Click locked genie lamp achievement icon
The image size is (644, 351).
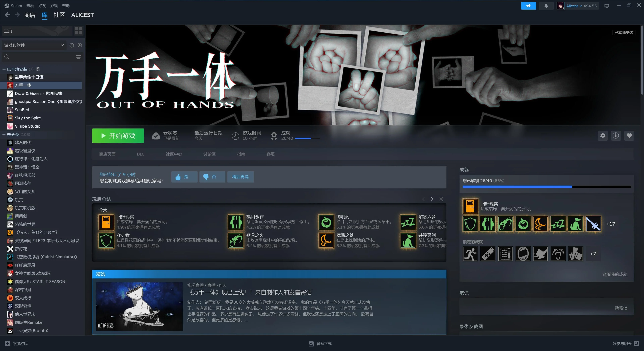point(540,254)
